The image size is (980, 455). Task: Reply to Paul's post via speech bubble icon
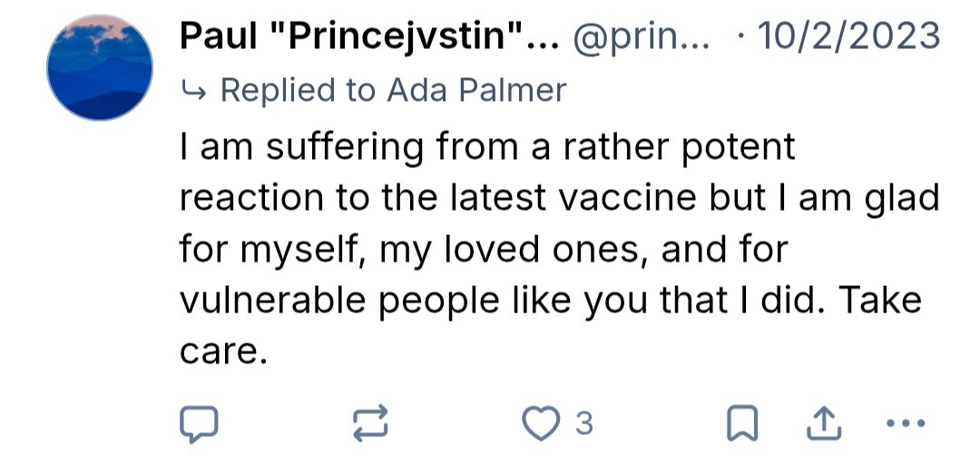click(x=197, y=421)
